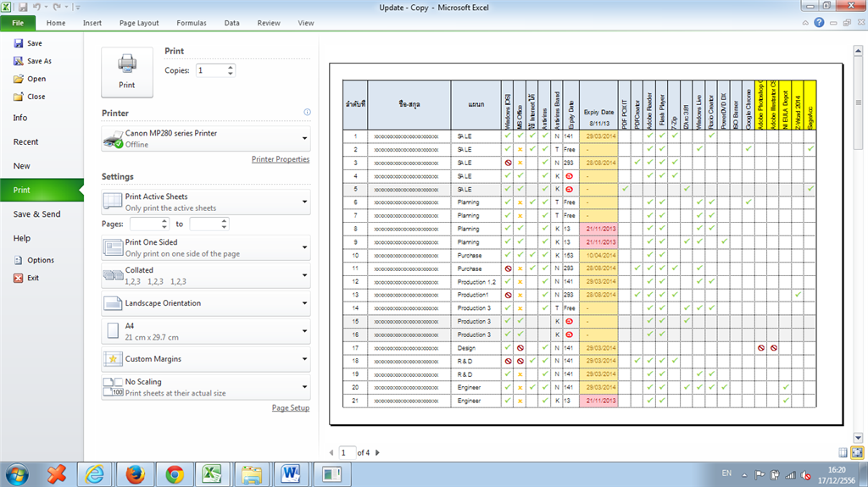Click the printer info icon beside Printer heading

(307, 112)
